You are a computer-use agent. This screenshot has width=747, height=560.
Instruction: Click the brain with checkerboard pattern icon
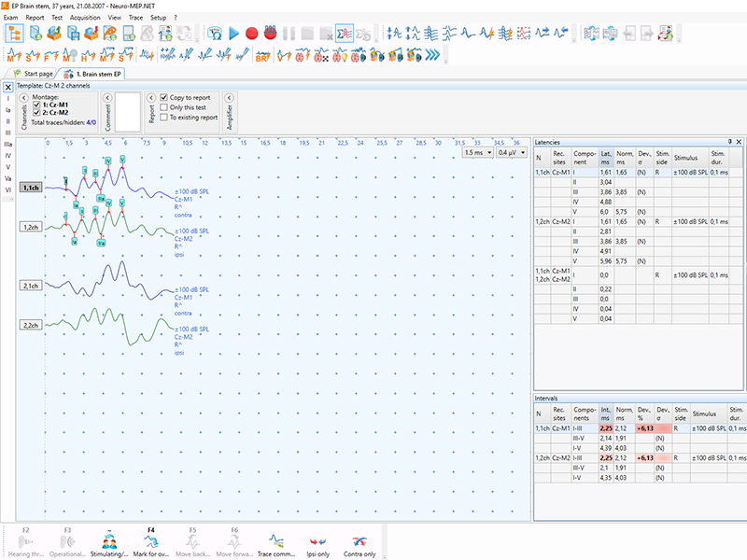point(321,56)
